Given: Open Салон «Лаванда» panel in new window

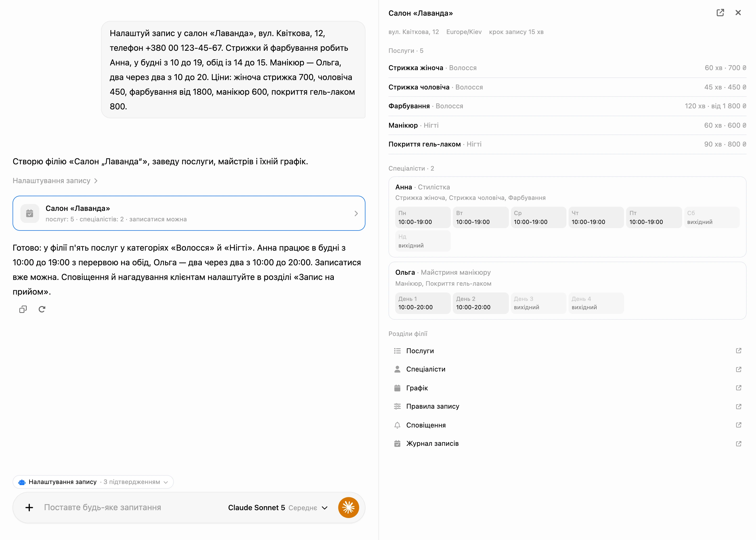Looking at the screenshot, I should tap(720, 13).
